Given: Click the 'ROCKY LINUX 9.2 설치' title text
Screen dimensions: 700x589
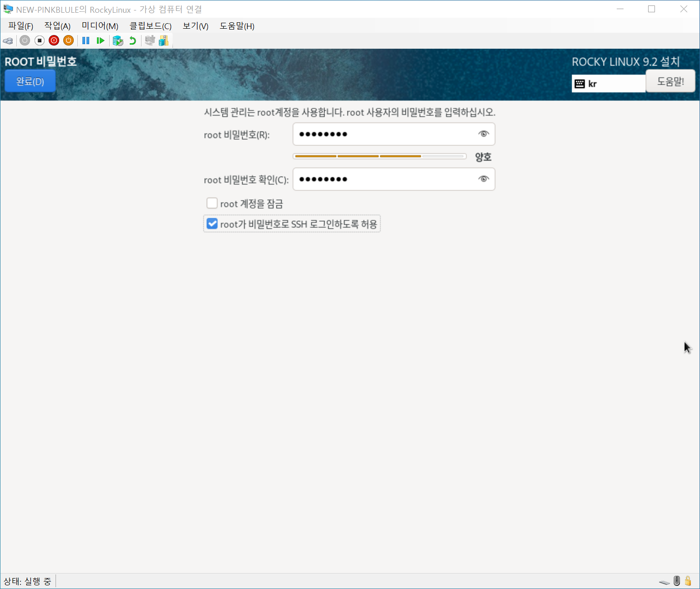Looking at the screenshot, I should (626, 61).
